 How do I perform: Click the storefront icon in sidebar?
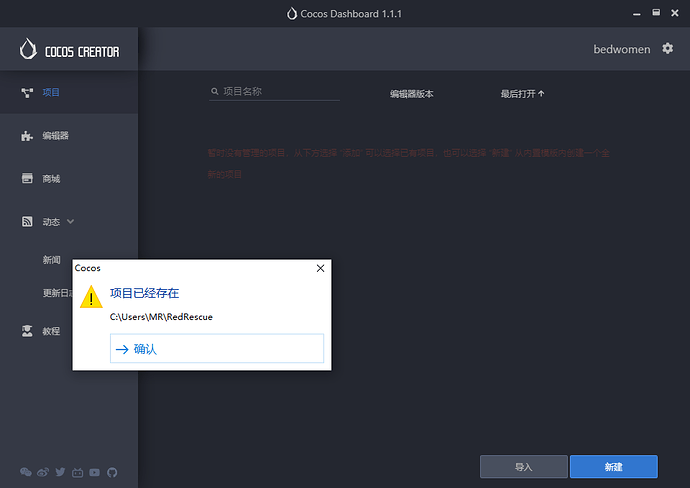click(x=27, y=178)
